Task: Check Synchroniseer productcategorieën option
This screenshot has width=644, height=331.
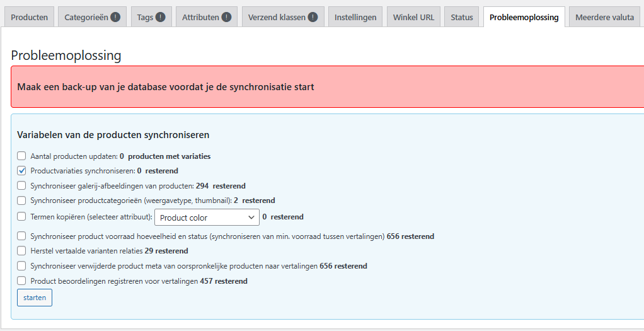Action: (21, 200)
